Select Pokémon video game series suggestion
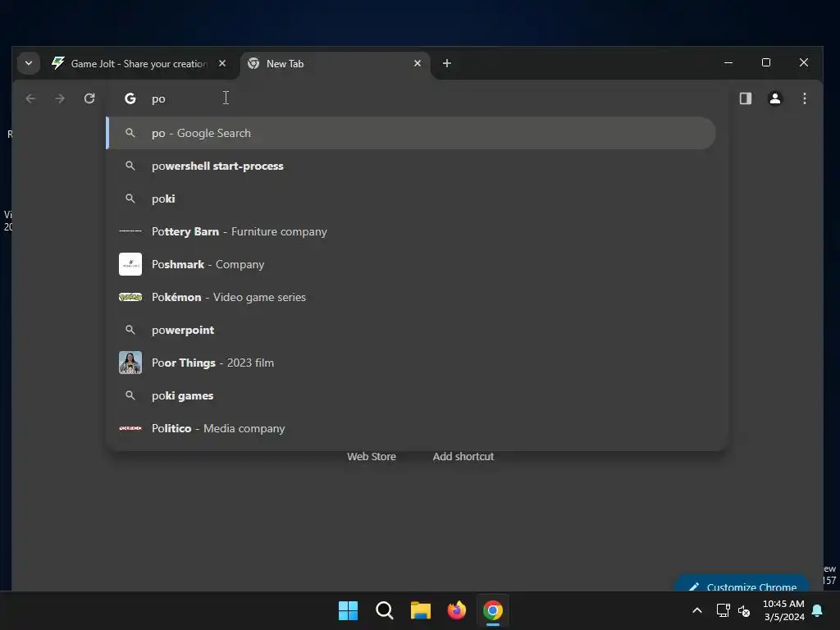Image resolution: width=840 pixels, height=630 pixels. tap(411, 297)
